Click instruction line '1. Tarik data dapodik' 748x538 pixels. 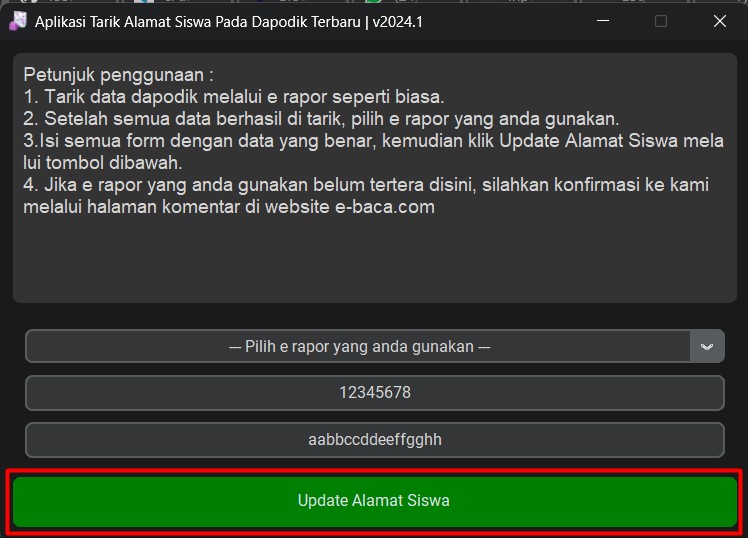coord(234,97)
